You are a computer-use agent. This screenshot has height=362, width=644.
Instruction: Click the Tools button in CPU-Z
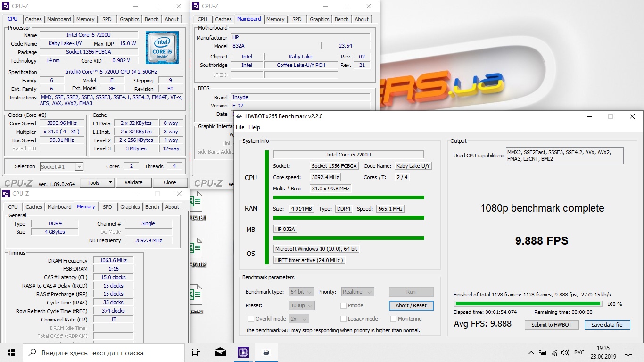click(x=93, y=182)
